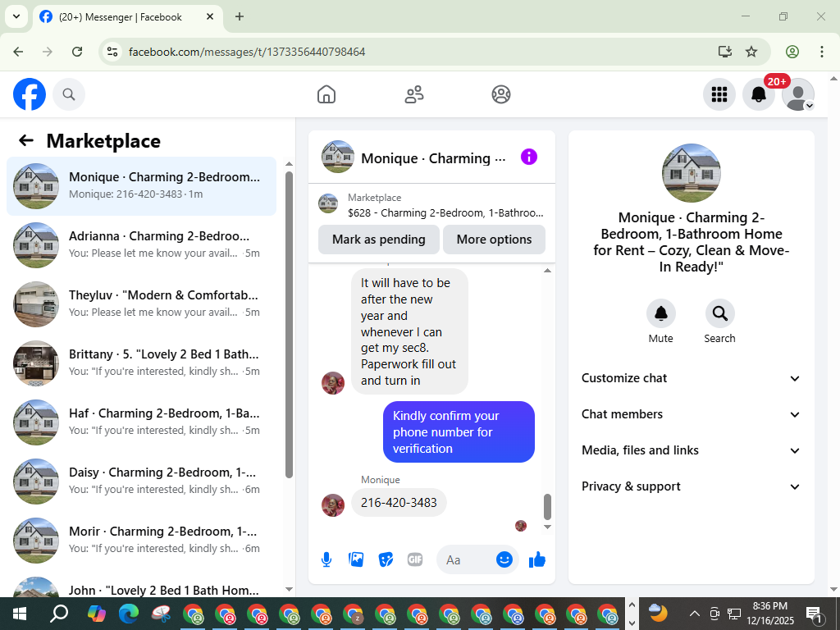Open the Monique conversation header name
This screenshot has width=840, height=630.
(433, 158)
